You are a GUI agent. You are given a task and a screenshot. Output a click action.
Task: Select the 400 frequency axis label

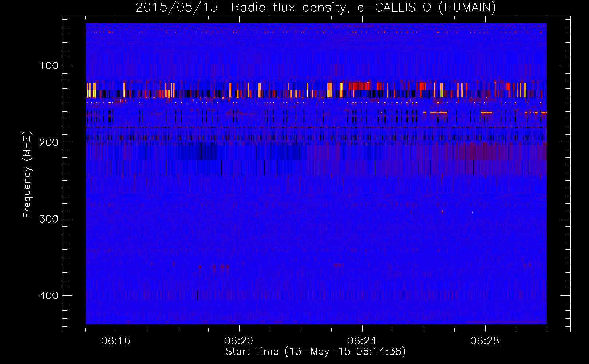[49, 295]
